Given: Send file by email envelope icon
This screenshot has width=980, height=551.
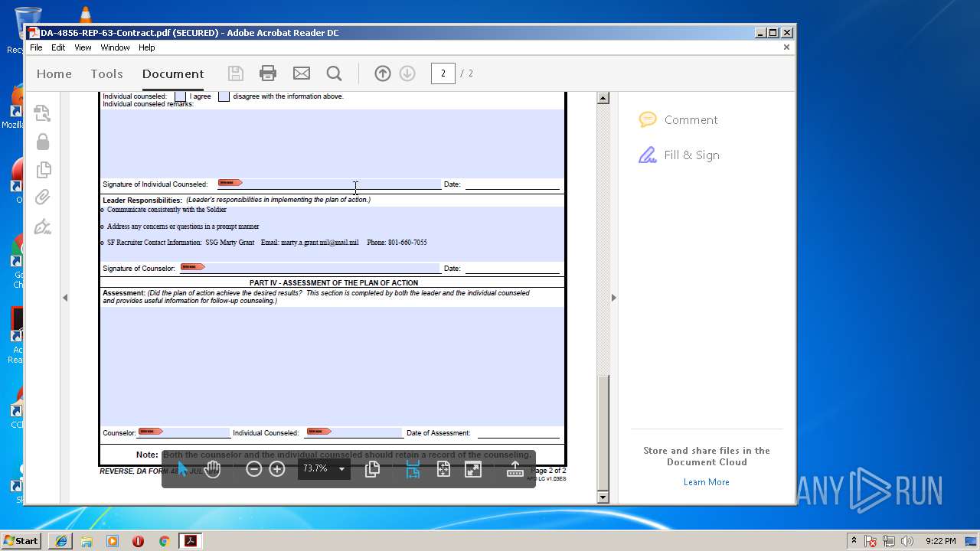Looking at the screenshot, I should click(302, 73).
